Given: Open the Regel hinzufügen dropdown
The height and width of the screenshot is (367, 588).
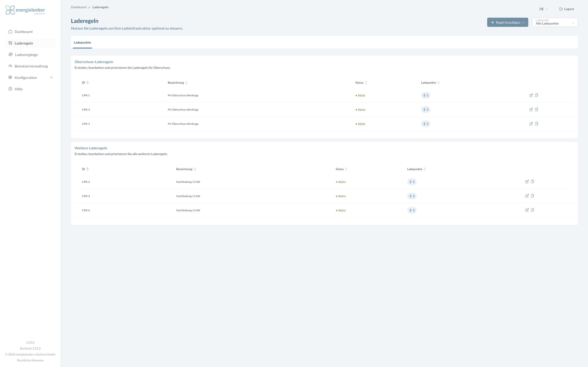Looking at the screenshot, I should coord(507,22).
